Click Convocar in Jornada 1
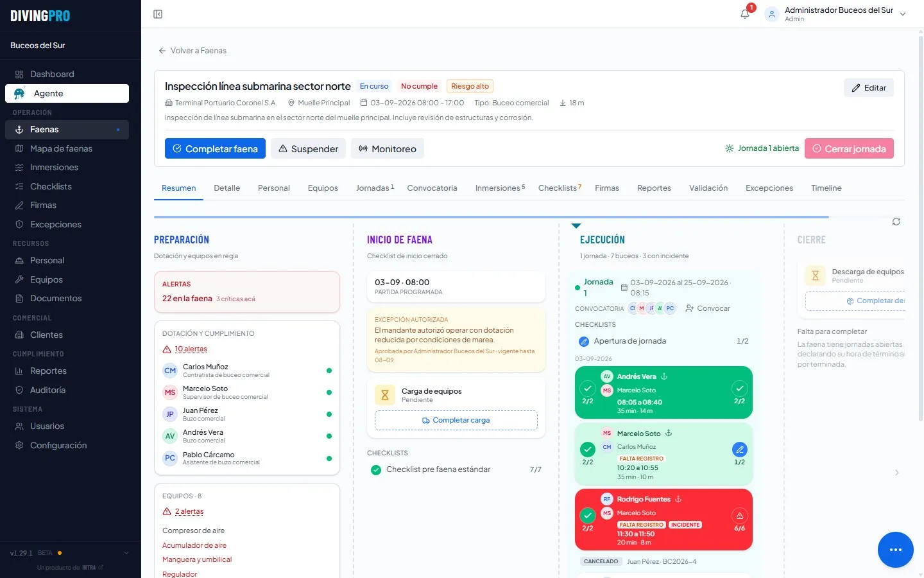924x578 pixels. coord(708,308)
